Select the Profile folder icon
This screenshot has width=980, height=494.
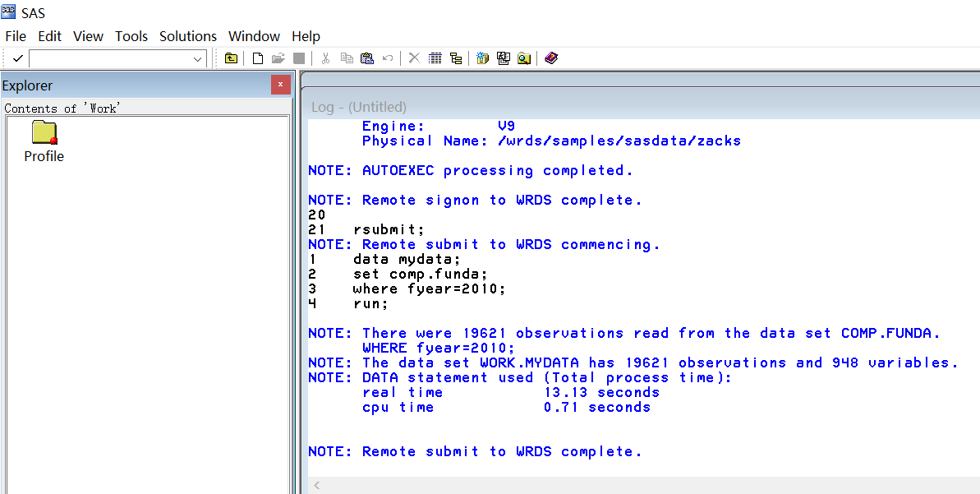coord(44,132)
